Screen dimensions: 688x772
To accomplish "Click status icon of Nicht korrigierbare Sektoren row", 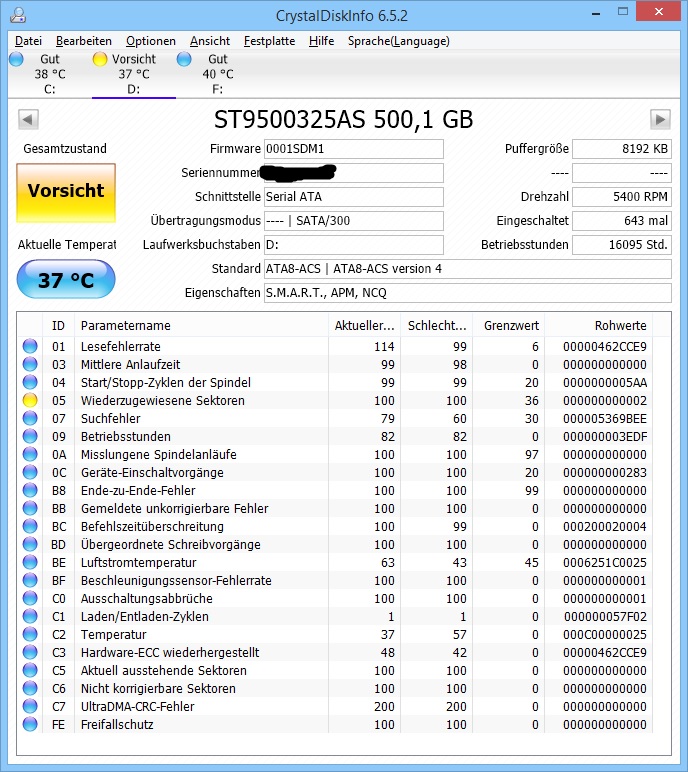I will click(x=30, y=688).
